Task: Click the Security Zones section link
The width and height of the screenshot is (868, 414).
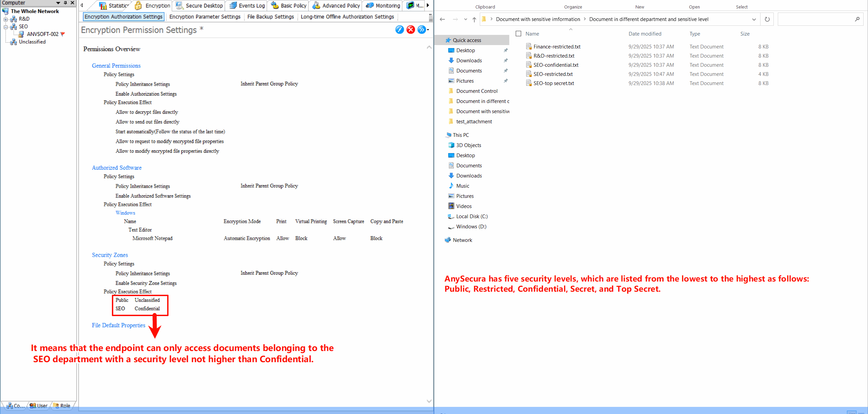Action: (110, 255)
